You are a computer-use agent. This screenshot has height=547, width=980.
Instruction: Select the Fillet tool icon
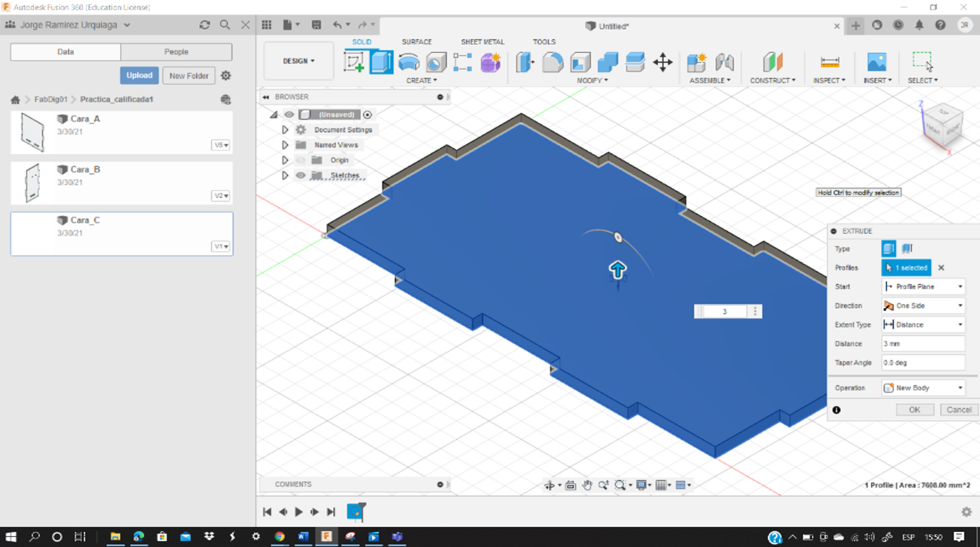tap(552, 62)
